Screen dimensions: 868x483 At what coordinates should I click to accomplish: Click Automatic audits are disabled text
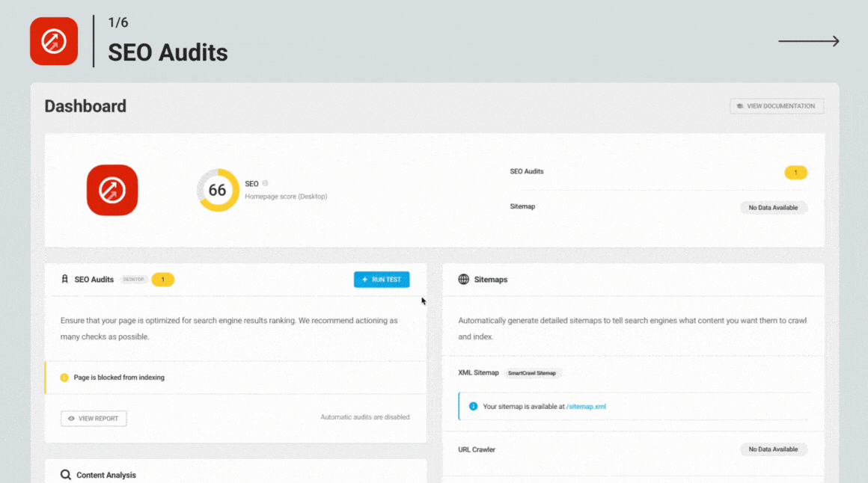click(x=365, y=417)
